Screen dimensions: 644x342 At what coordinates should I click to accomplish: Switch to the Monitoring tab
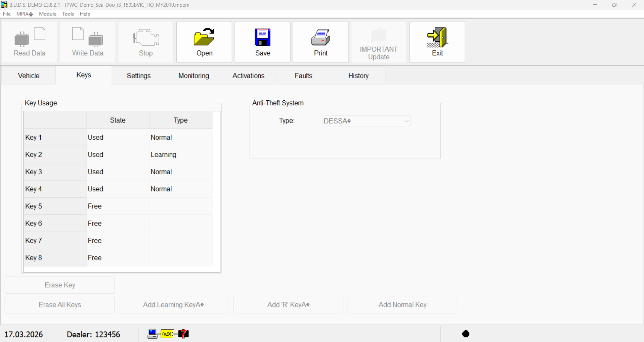(x=194, y=76)
